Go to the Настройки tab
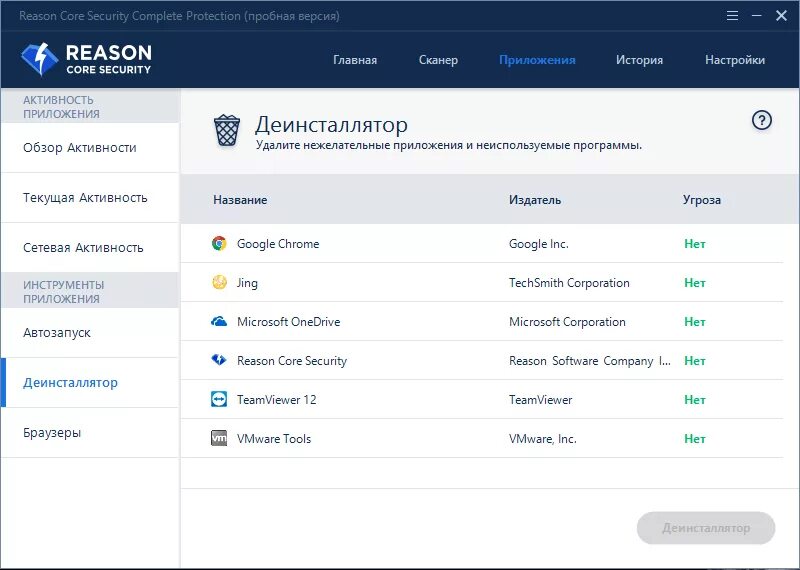Screen dimensions: 800x570 coord(735,60)
